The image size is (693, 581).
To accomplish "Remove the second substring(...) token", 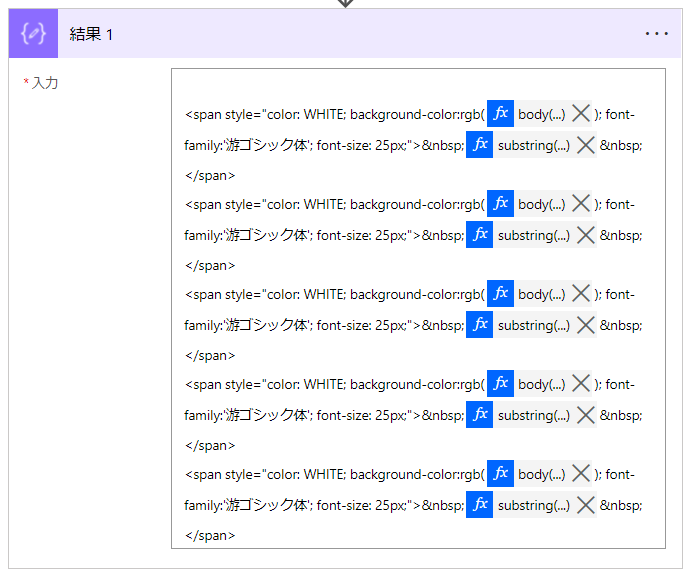I will tap(586, 235).
